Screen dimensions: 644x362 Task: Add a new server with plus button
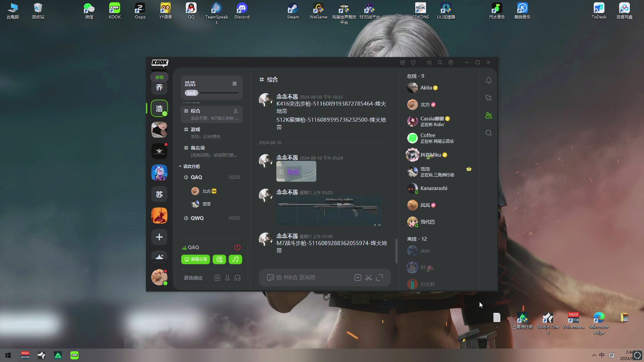(159, 237)
